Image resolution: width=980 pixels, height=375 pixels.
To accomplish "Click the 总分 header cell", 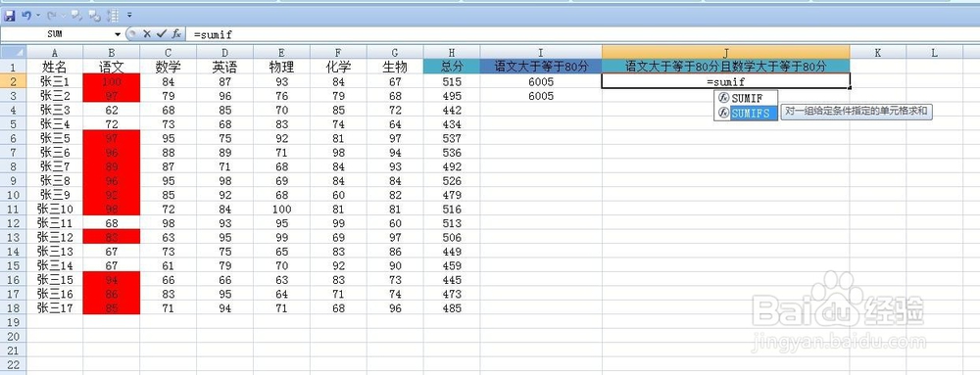I will point(451,67).
